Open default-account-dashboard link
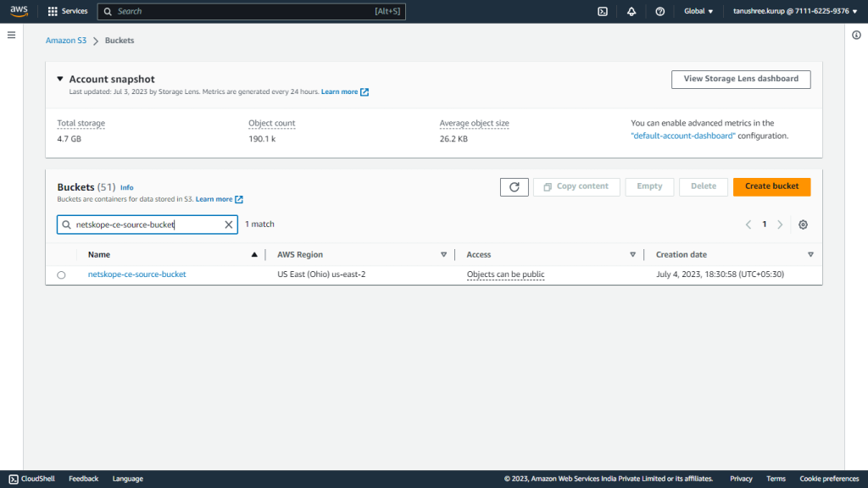 coord(683,136)
